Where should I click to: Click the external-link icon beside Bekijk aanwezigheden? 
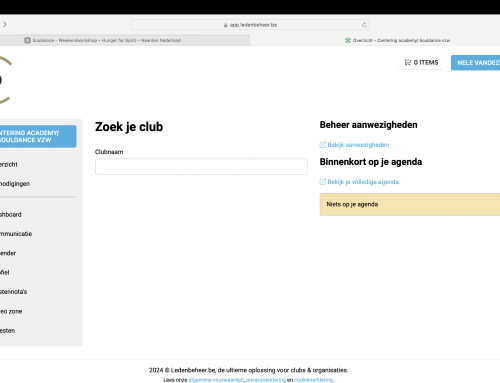322,144
